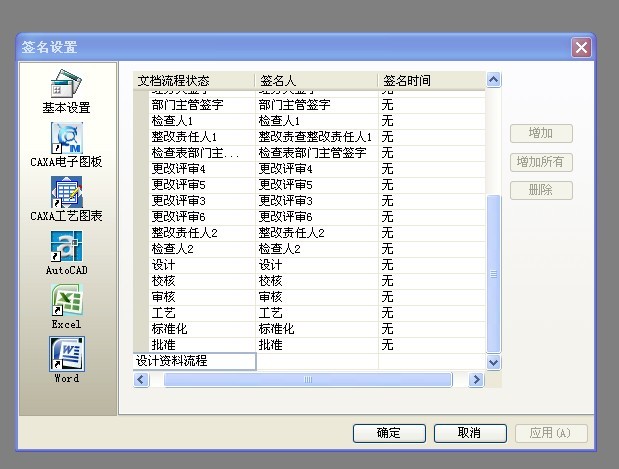Click the horizontal scrollbar thumb

(x=308, y=380)
